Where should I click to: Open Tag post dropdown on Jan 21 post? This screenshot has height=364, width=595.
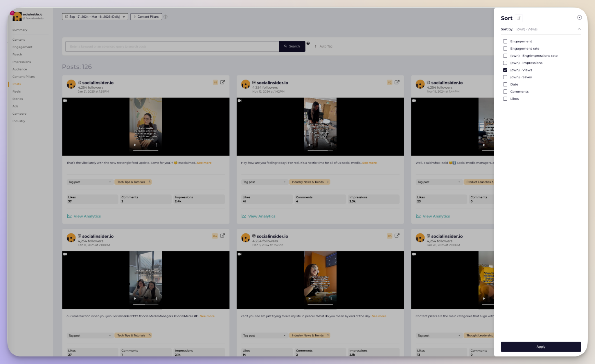click(x=90, y=182)
